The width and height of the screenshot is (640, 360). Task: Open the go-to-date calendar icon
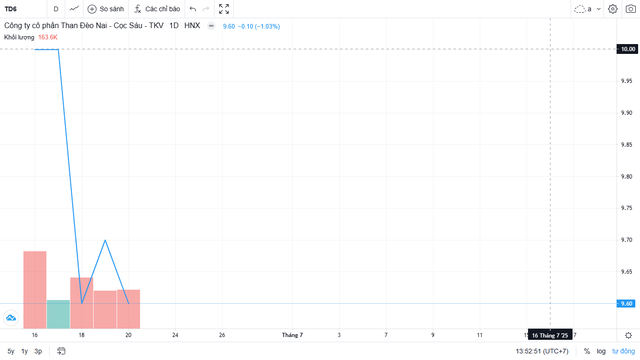[61, 351]
